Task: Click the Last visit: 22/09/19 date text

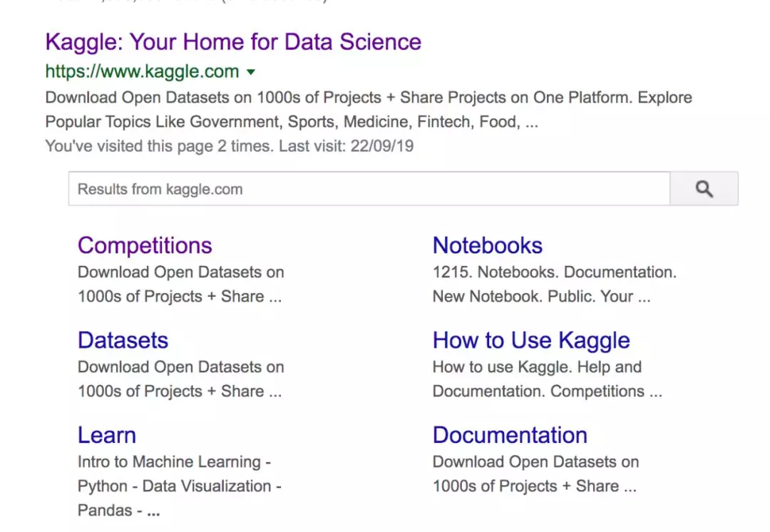Action: [346, 146]
